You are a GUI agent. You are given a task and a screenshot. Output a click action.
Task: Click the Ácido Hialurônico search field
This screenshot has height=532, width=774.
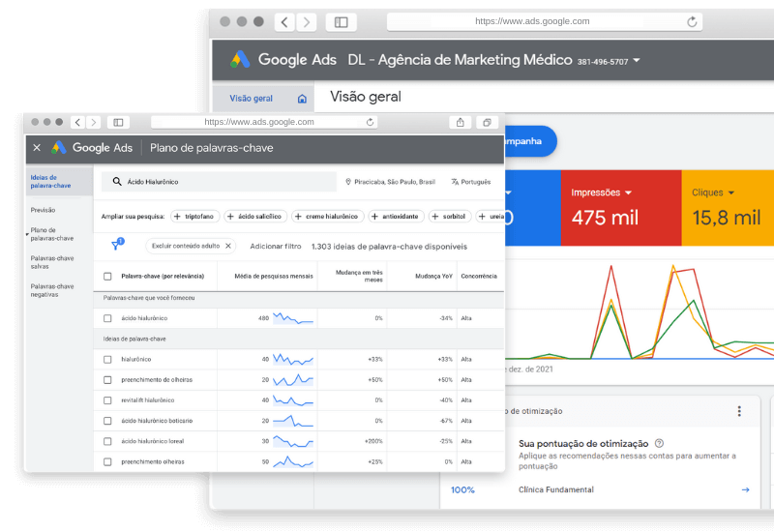(x=219, y=182)
